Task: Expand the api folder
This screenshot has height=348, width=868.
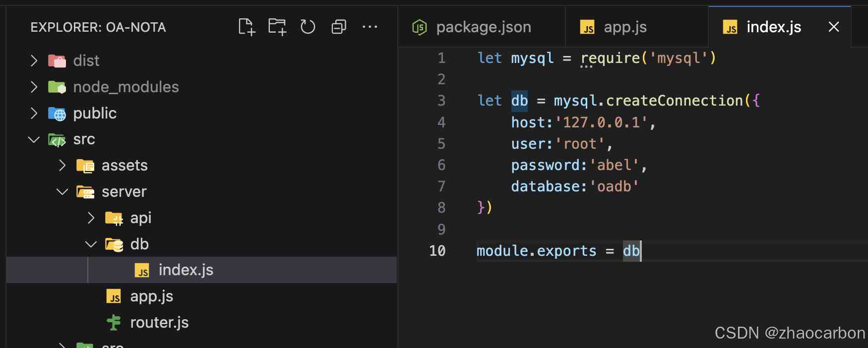Action: tap(91, 218)
